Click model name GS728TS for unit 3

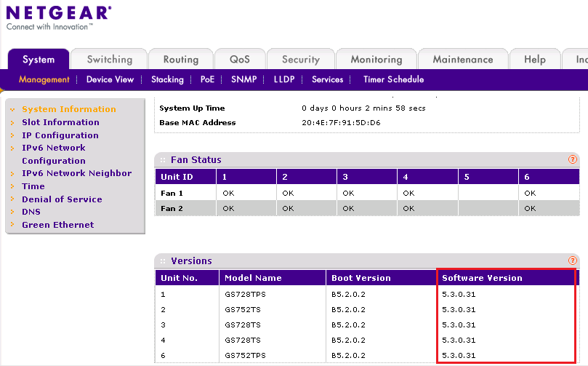tap(243, 325)
